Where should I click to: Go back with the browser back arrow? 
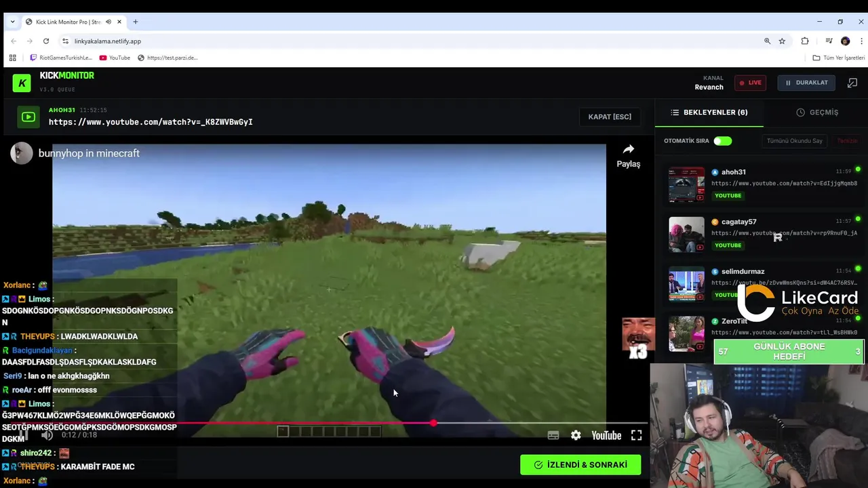pyautogui.click(x=13, y=41)
